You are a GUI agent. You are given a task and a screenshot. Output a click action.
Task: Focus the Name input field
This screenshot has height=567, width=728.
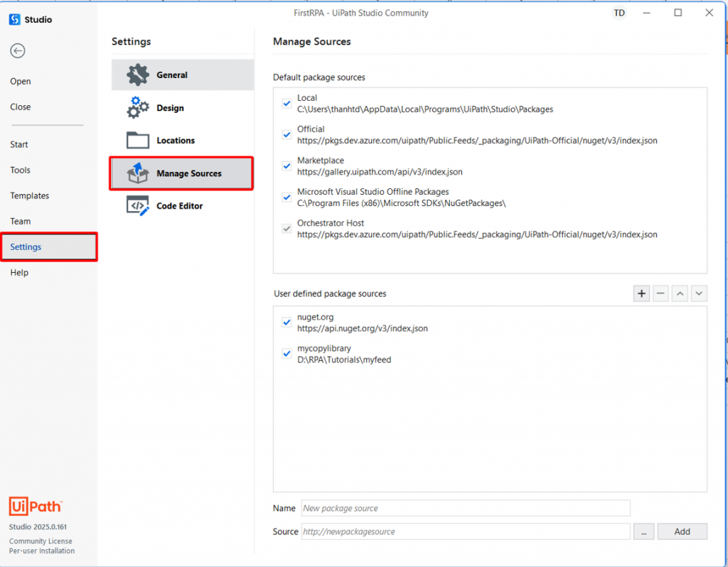(x=466, y=508)
